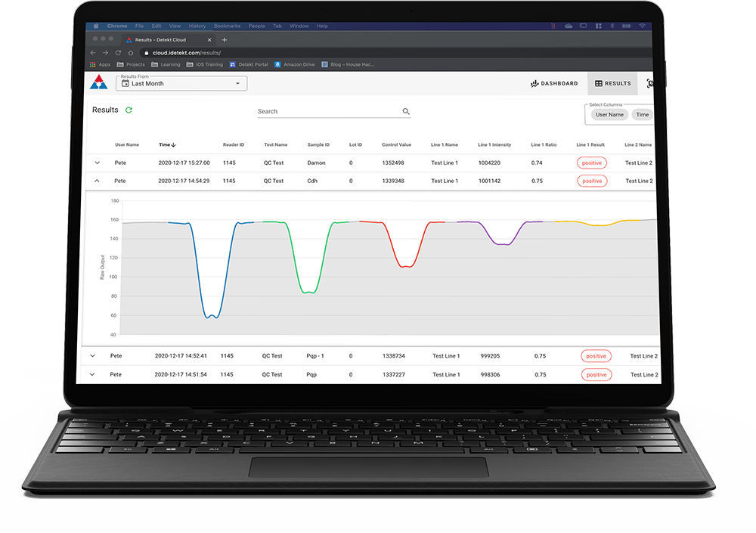Open the Chrome Bookmarks menu
This screenshot has width=756, height=533.
point(227,25)
